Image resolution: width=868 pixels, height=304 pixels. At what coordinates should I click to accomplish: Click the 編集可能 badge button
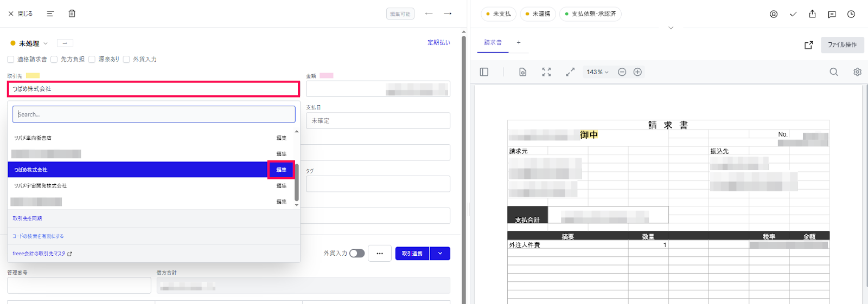(400, 14)
